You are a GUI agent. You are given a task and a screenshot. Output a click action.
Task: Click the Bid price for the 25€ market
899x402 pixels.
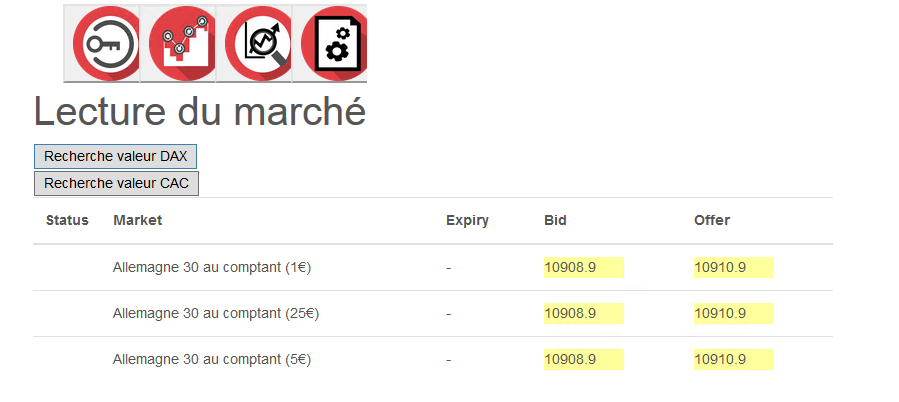point(571,313)
